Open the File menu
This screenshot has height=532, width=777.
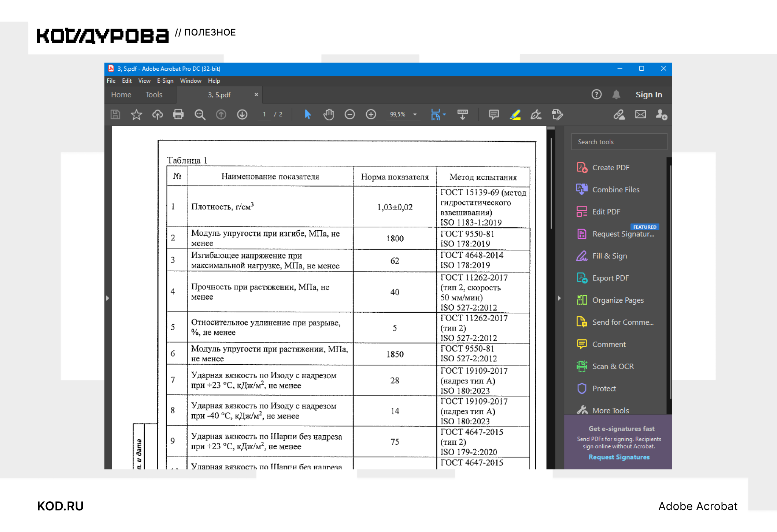(111, 81)
